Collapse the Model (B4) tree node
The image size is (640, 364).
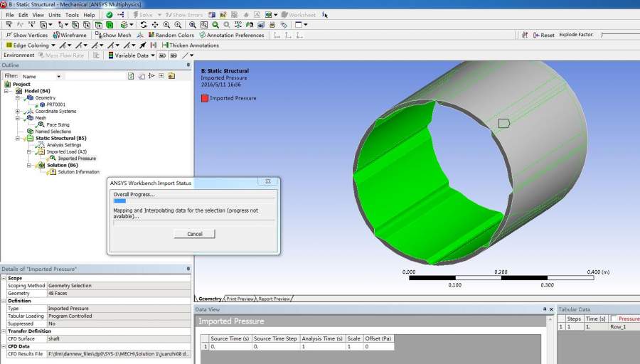(6, 91)
